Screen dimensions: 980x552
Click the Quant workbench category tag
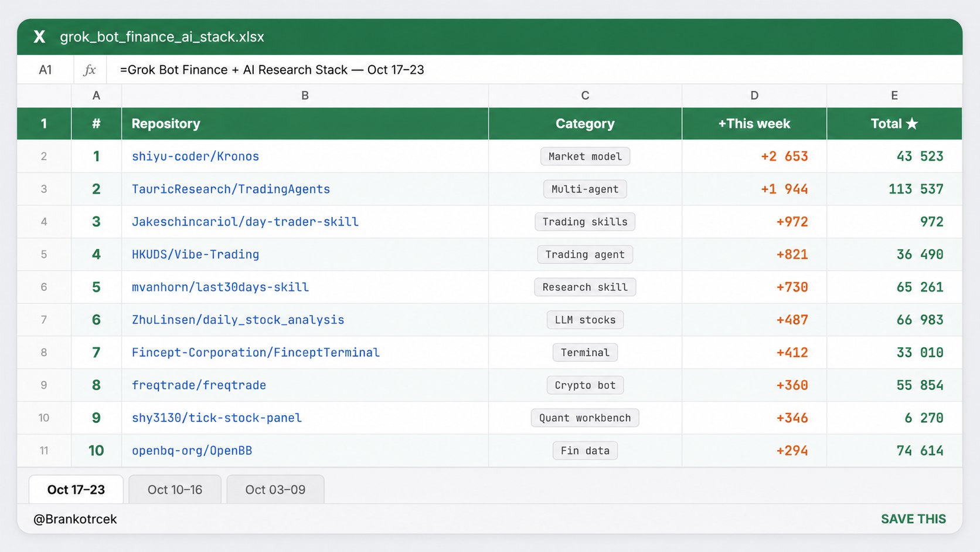tap(585, 418)
